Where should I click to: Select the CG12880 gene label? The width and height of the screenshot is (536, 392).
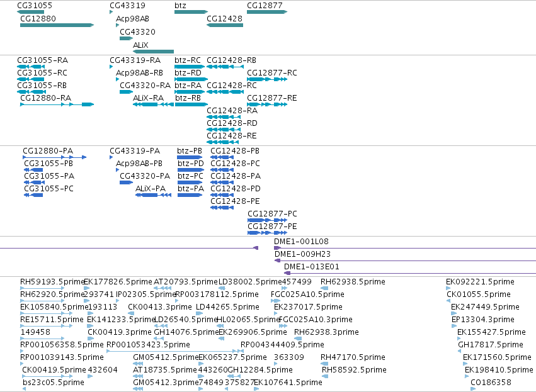[x=38, y=18]
